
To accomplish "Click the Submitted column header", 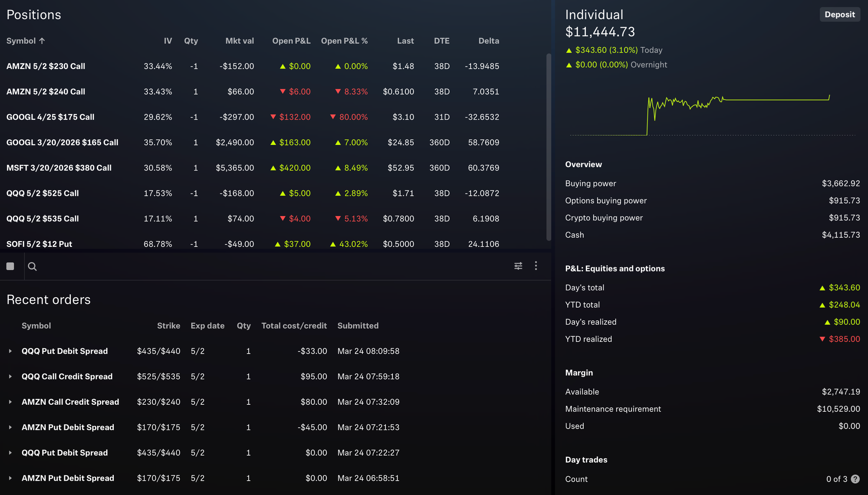I will tap(358, 326).
